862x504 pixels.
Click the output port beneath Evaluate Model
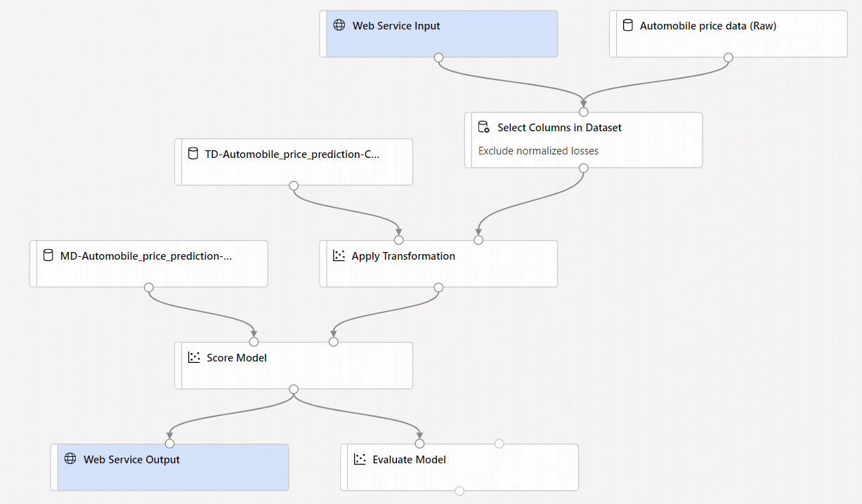tap(459, 490)
